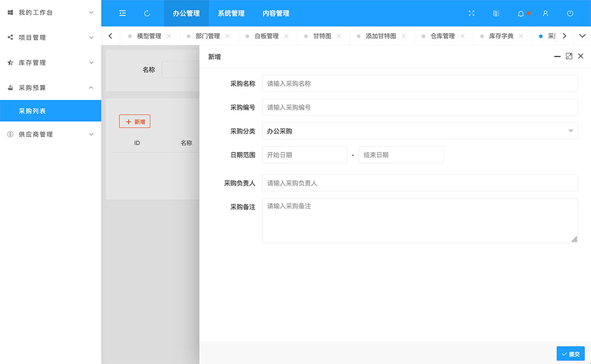Open the theme settings icon beside fullscreen
Image resolution: width=591 pixels, height=364 pixels.
[496, 13]
